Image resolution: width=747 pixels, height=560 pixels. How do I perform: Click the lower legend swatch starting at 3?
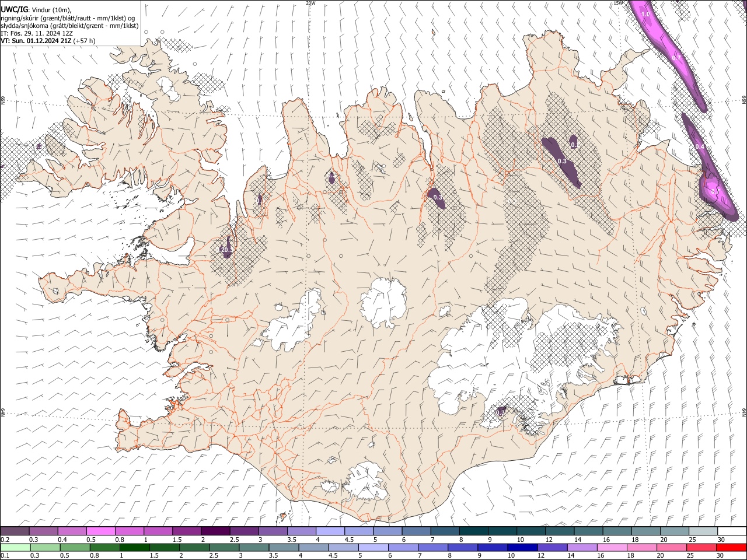pyautogui.click(x=254, y=547)
